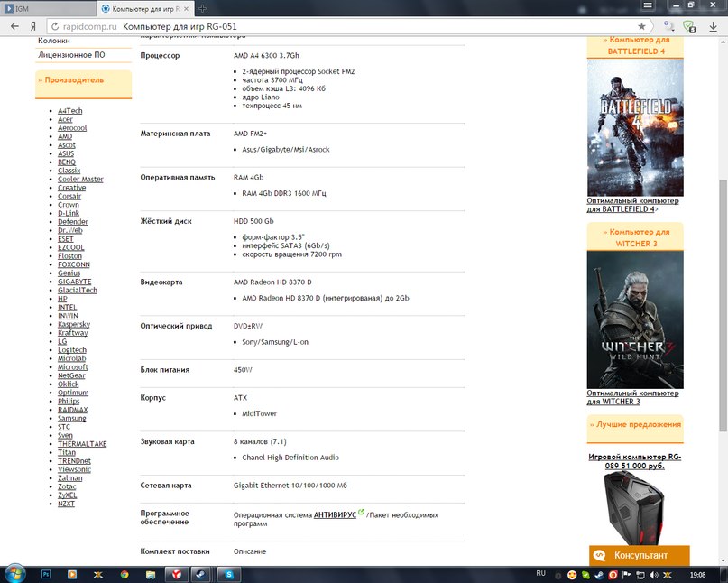Bookmark the page with the star icon
The height and width of the screenshot is (583, 728).
tap(641, 26)
